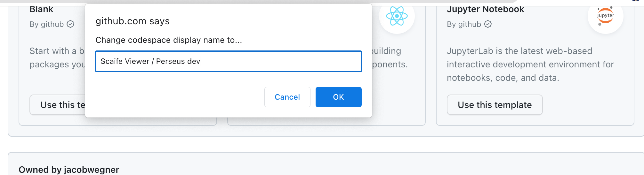Click the Jupyter logo icon
The image size is (644, 175).
click(x=605, y=16)
